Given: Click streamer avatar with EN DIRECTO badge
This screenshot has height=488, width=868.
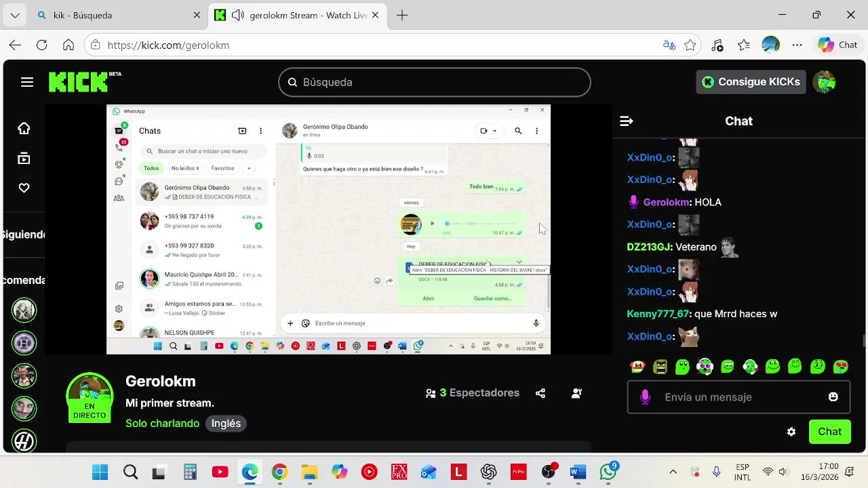Looking at the screenshot, I should [90, 398].
